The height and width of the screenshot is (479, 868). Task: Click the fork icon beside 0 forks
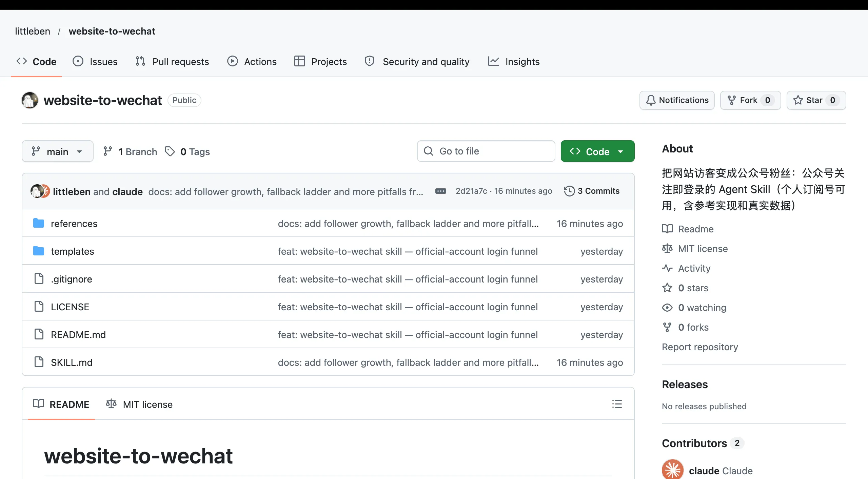(x=667, y=327)
